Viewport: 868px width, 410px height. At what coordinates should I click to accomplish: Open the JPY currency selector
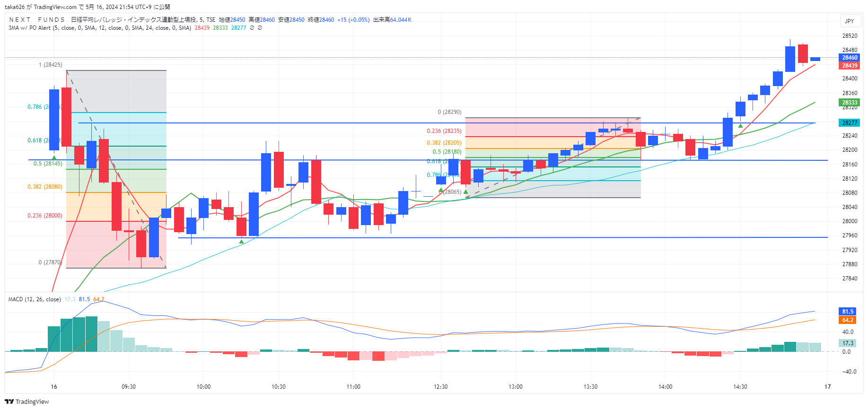point(850,21)
